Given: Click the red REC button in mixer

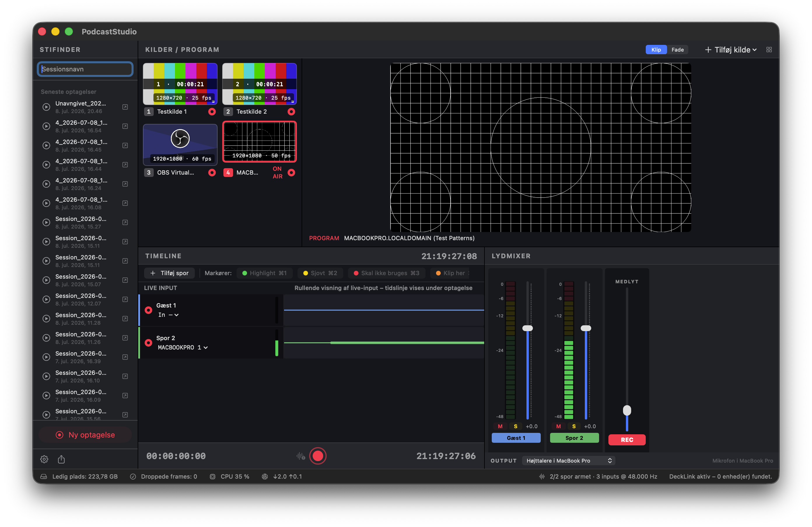Looking at the screenshot, I should [x=627, y=440].
